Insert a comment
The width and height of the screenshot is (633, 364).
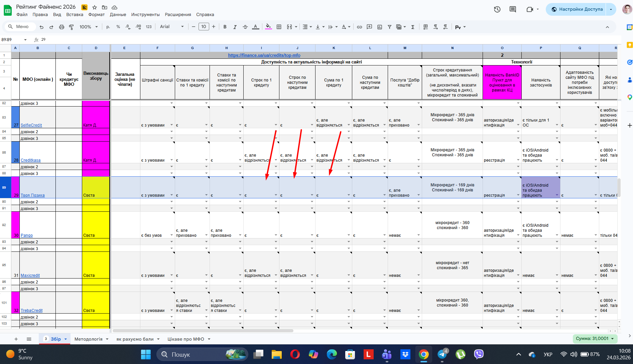tap(369, 27)
